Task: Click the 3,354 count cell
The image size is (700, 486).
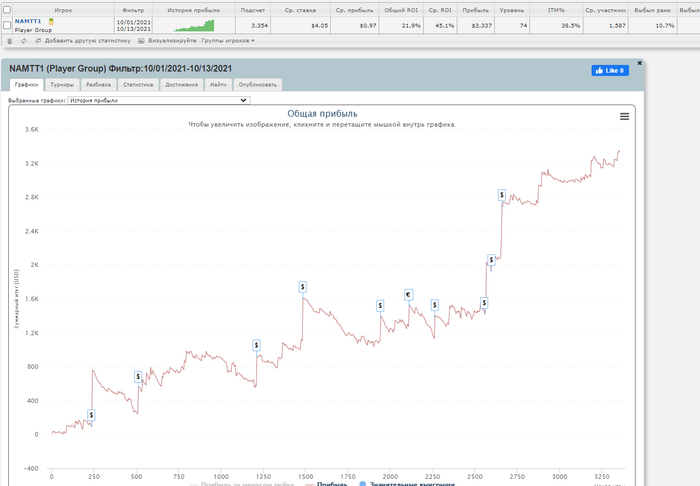Action: (x=253, y=25)
